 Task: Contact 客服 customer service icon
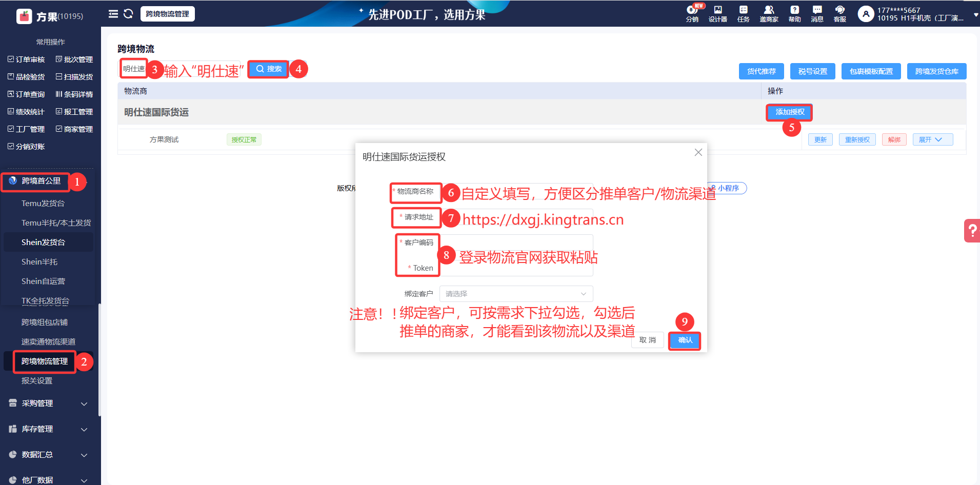coord(840,14)
